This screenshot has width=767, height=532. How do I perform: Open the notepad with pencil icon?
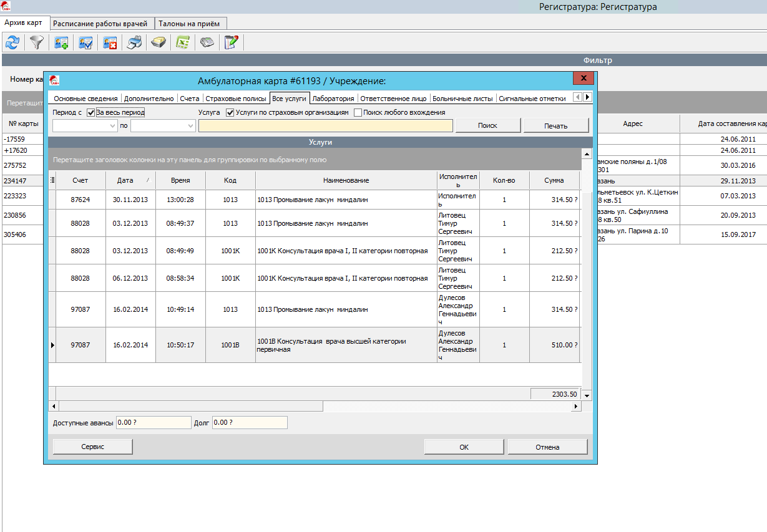231,42
